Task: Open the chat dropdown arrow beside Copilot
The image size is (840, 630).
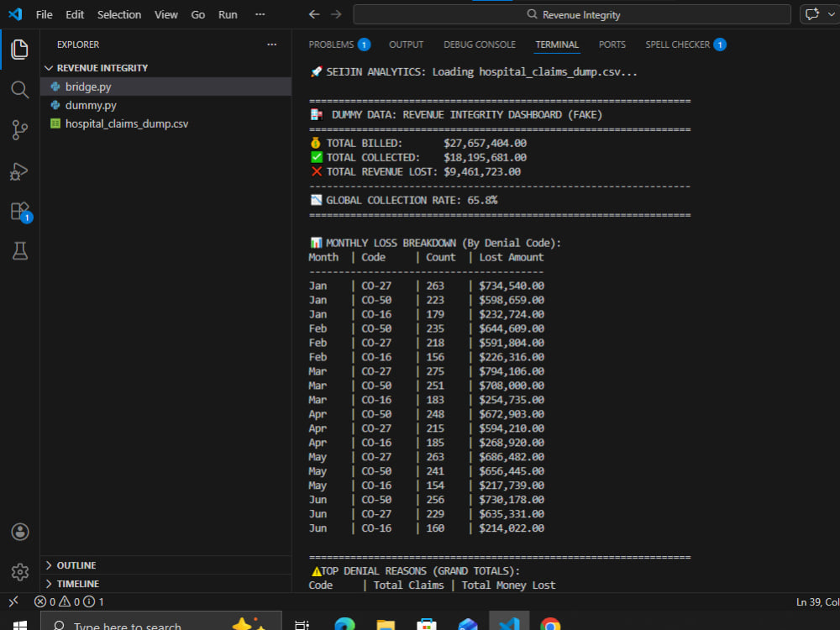Action: pyautogui.click(x=832, y=14)
